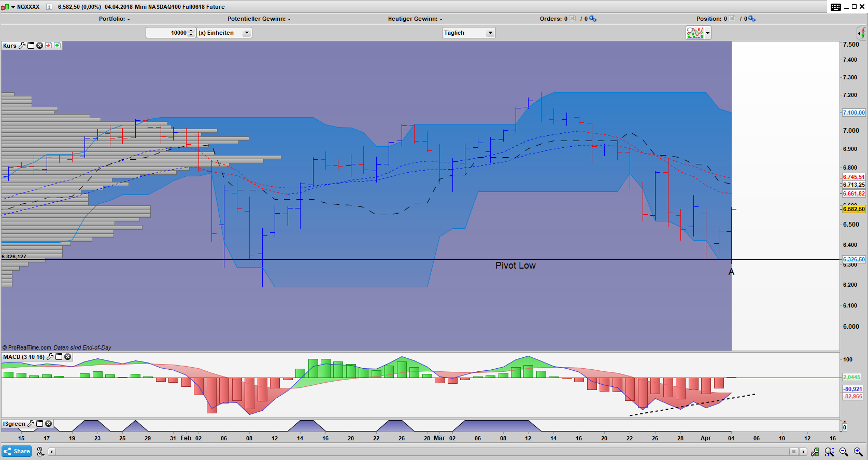Click the Kurs panel title label
Screen dimensions: 868x460
[10, 46]
